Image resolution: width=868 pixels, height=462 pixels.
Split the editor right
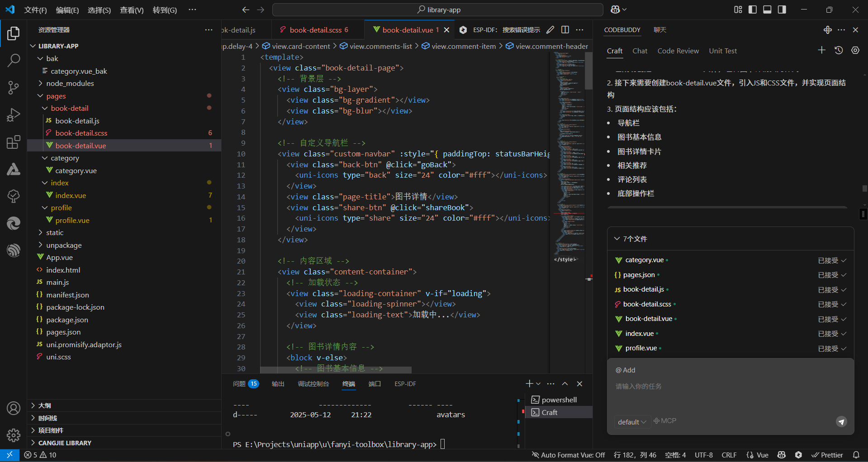(565, 30)
